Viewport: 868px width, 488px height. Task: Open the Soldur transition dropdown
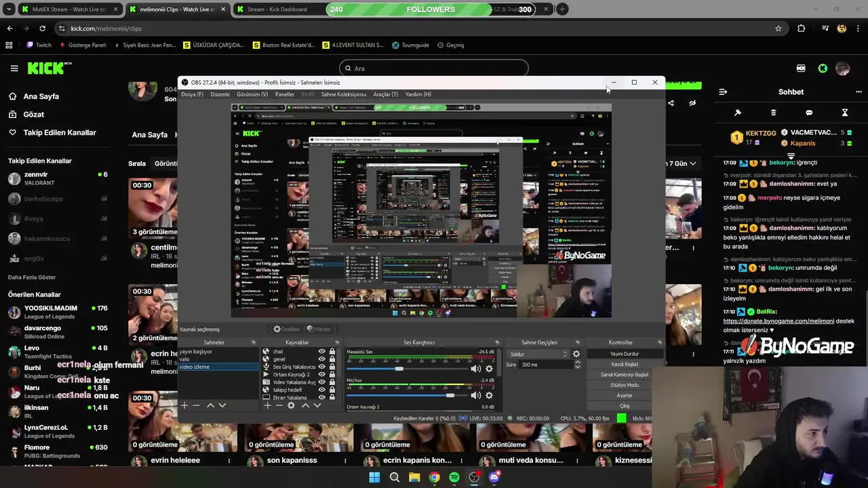(x=538, y=354)
